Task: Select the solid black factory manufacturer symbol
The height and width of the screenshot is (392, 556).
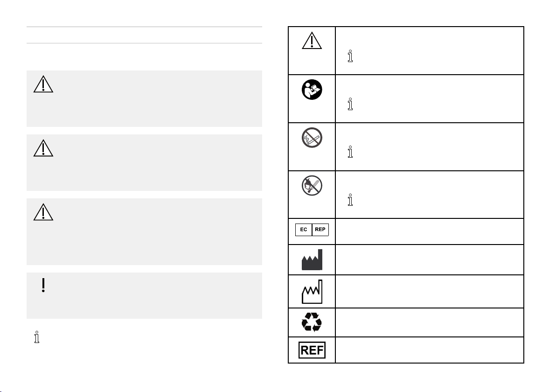Action: tap(312, 259)
